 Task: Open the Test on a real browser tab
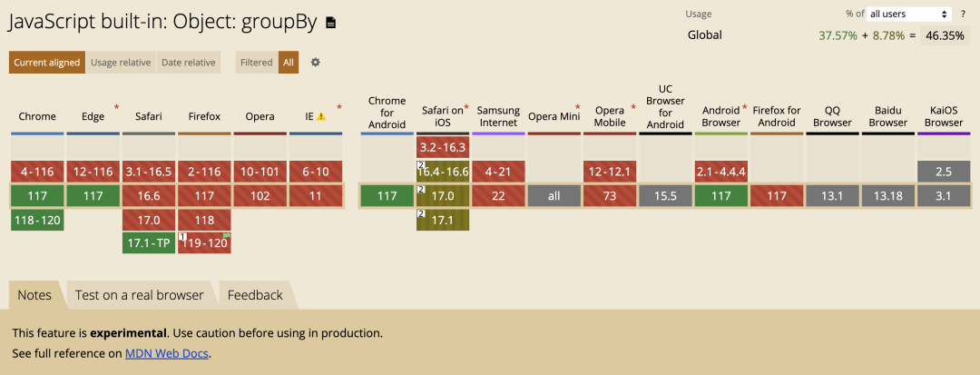pyautogui.click(x=140, y=295)
